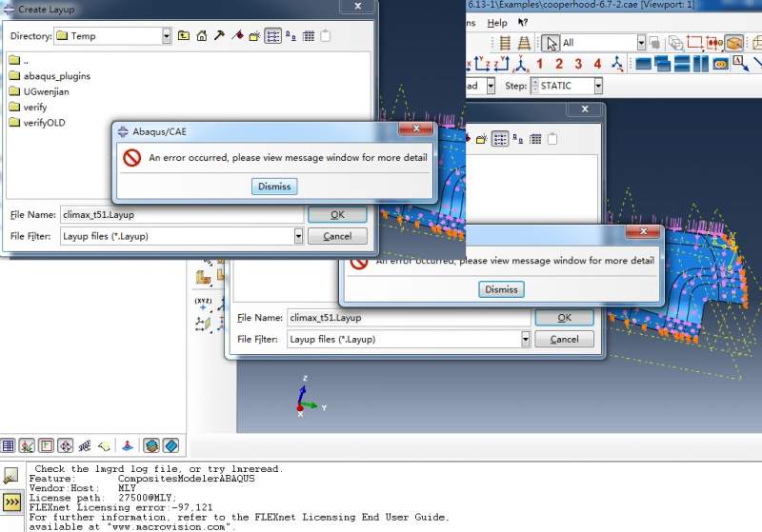Screen dimensions: 762x532
Task: Select the verify folder
Action: (29, 107)
